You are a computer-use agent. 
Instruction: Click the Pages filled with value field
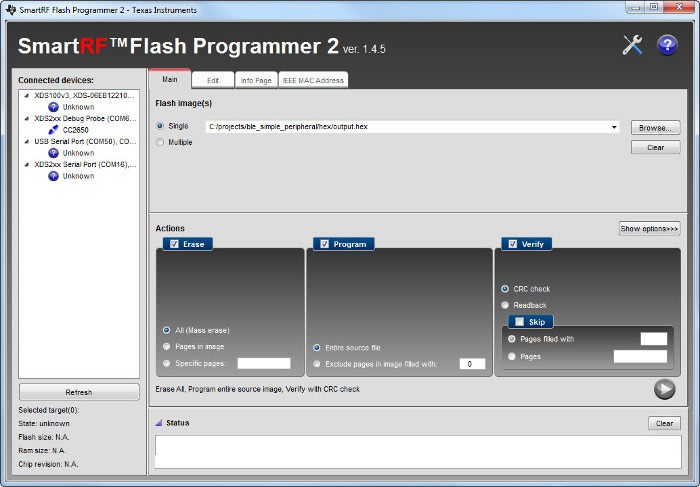click(654, 339)
